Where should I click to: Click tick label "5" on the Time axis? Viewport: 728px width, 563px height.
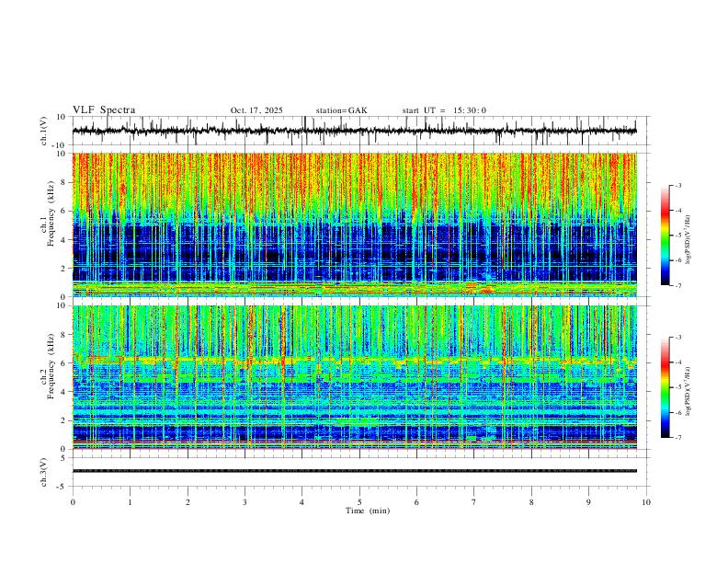click(x=359, y=502)
